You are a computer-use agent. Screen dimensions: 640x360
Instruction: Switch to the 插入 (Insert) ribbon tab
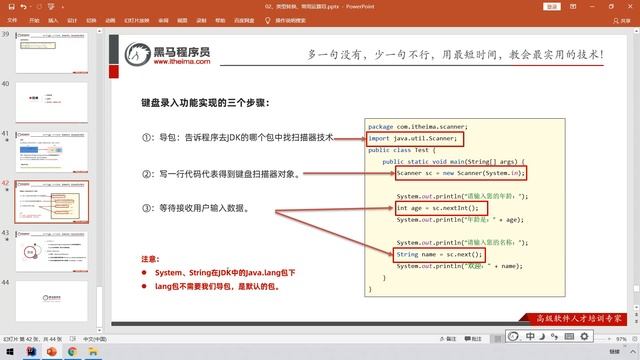coord(53,20)
